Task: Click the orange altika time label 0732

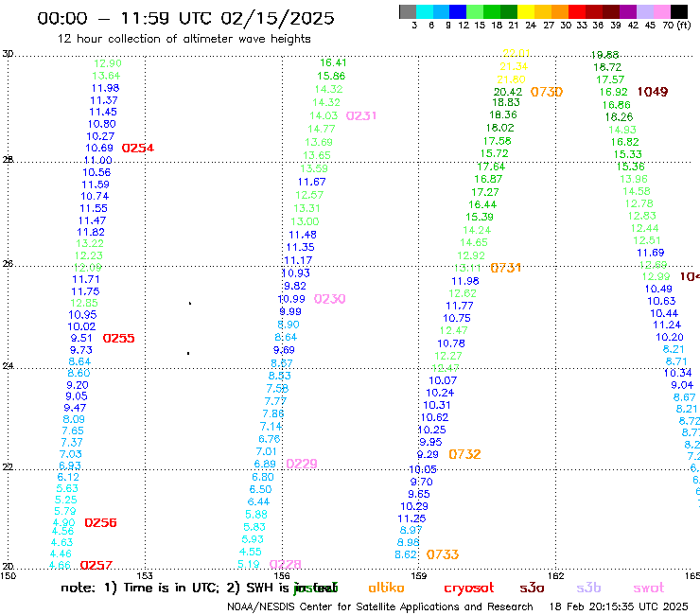Action: pos(464,454)
